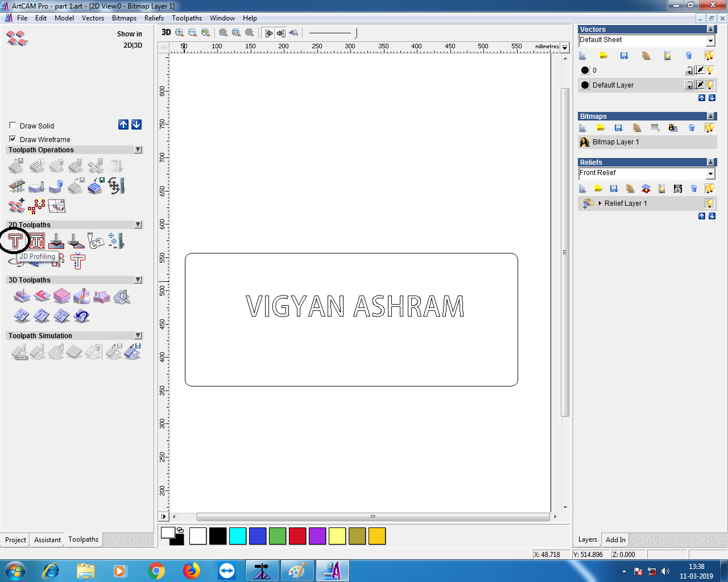
Task: Click the Previous Zoom view icon
Action: pos(206,33)
